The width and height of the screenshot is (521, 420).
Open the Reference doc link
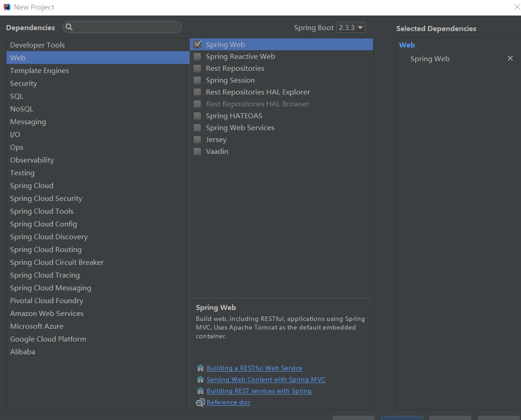[229, 402]
